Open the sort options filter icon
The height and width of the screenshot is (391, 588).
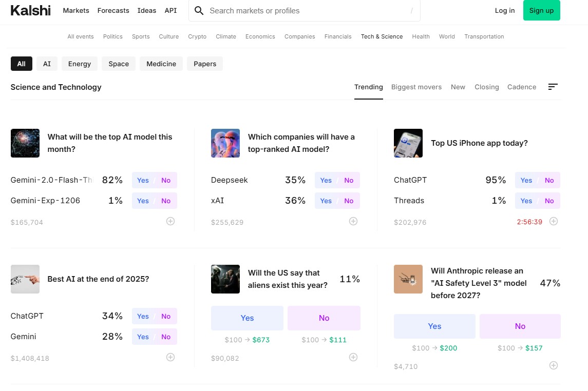(x=553, y=87)
